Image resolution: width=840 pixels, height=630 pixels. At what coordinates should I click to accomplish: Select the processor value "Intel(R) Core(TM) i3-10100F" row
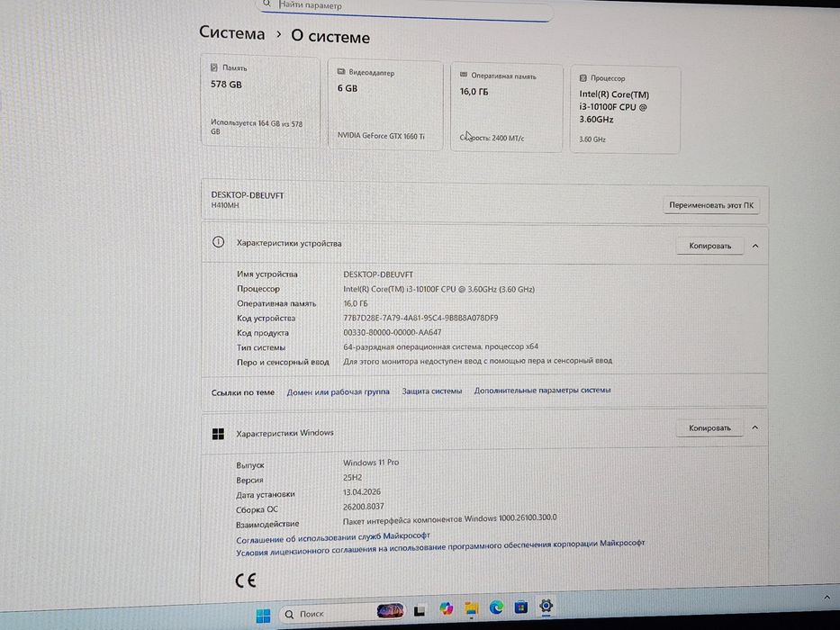pos(438,289)
